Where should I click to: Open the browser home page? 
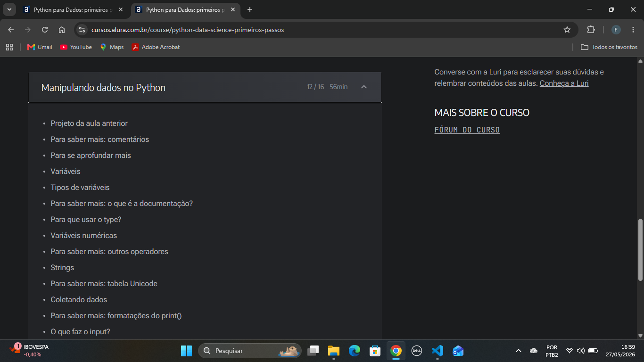pyautogui.click(x=62, y=30)
